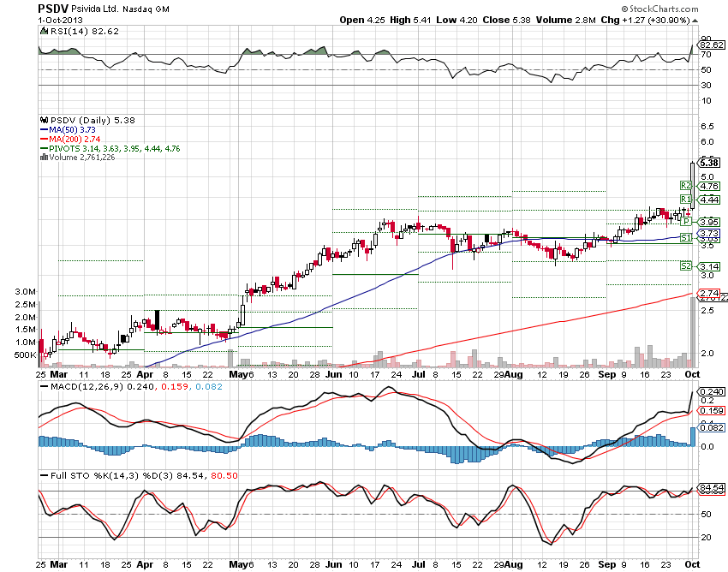Image resolution: width=728 pixels, height=572 pixels.
Task: Click the 4.44 pivot price tag
Action: pos(709,200)
